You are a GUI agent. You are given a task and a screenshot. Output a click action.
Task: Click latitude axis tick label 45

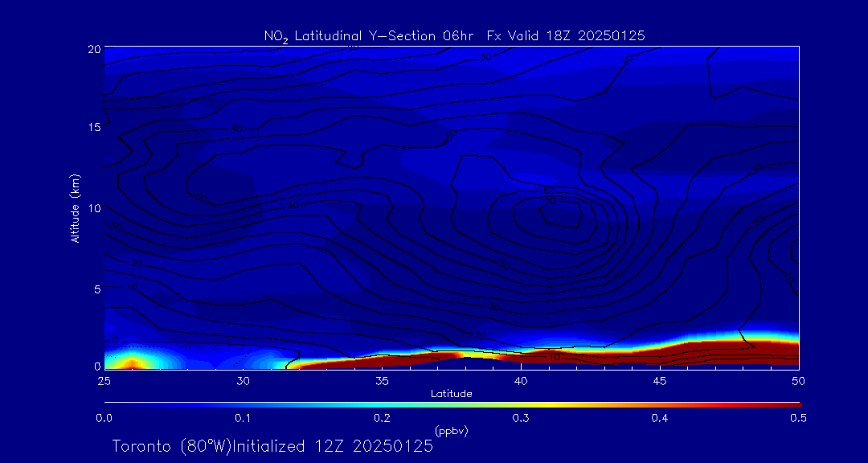point(660,381)
